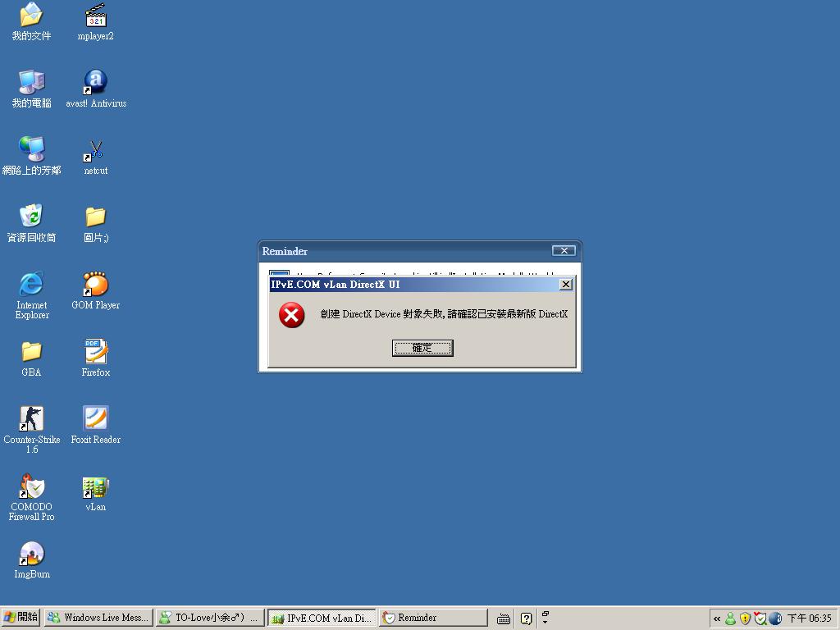Click the IPvE.COM vLan DirectX UI title bar

click(x=422, y=285)
